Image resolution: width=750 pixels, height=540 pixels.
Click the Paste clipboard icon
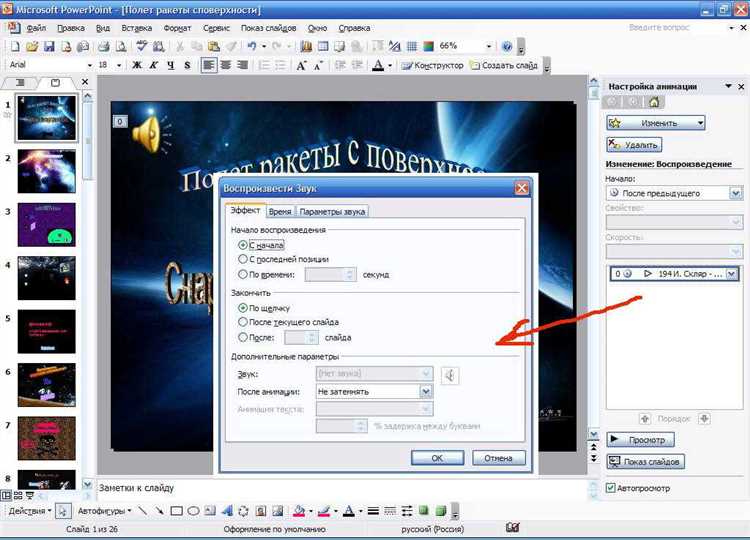(x=214, y=46)
